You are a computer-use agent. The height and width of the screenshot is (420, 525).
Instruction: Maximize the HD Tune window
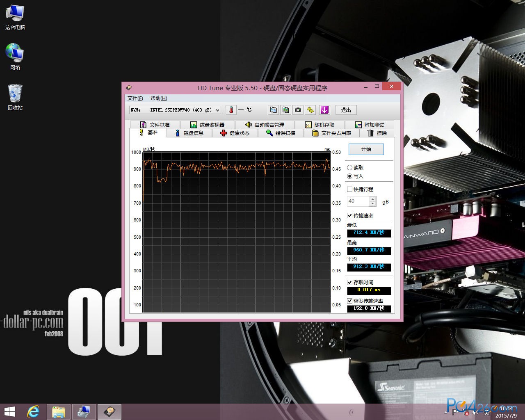tap(377, 87)
